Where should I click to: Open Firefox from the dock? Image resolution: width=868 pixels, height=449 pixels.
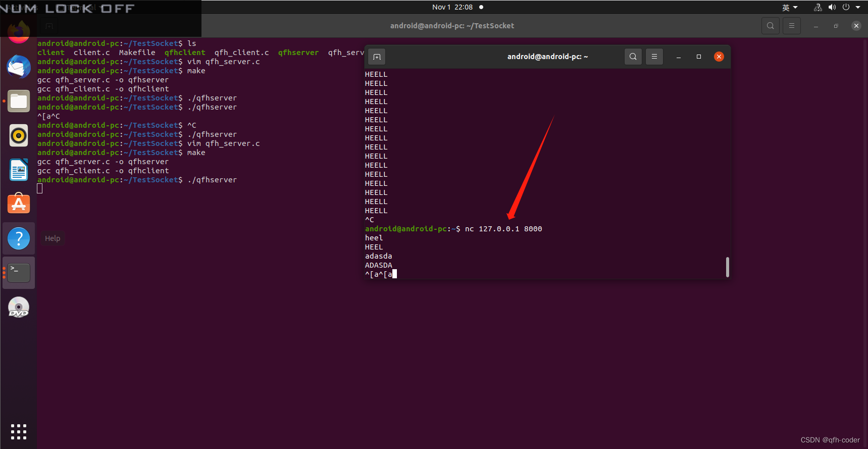point(19,31)
